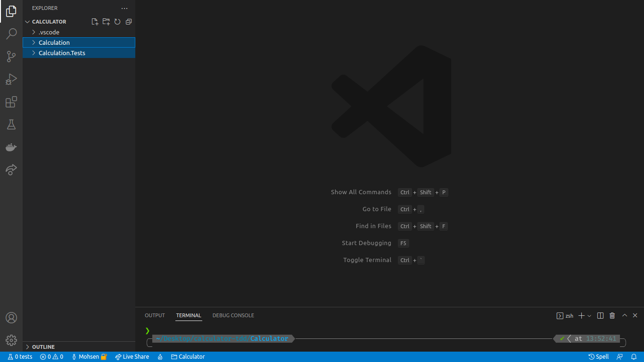This screenshot has width=644, height=362.
Task: Open the Docker view
Action: click(x=11, y=147)
